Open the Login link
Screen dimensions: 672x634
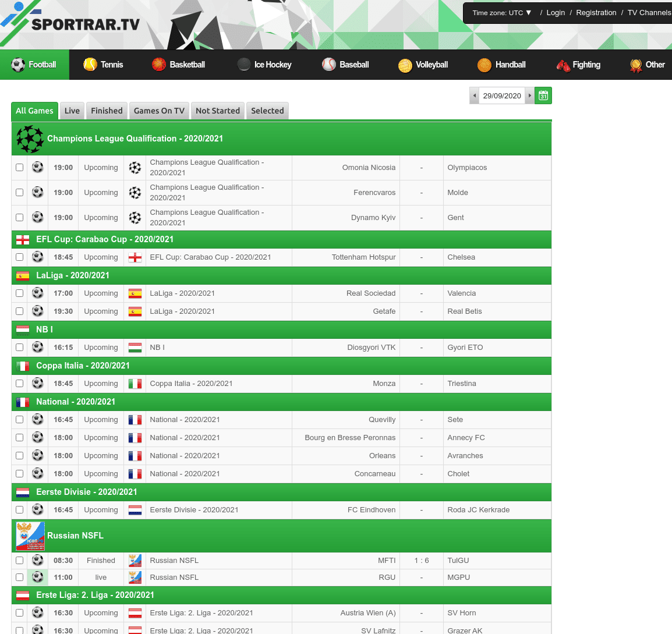click(556, 13)
